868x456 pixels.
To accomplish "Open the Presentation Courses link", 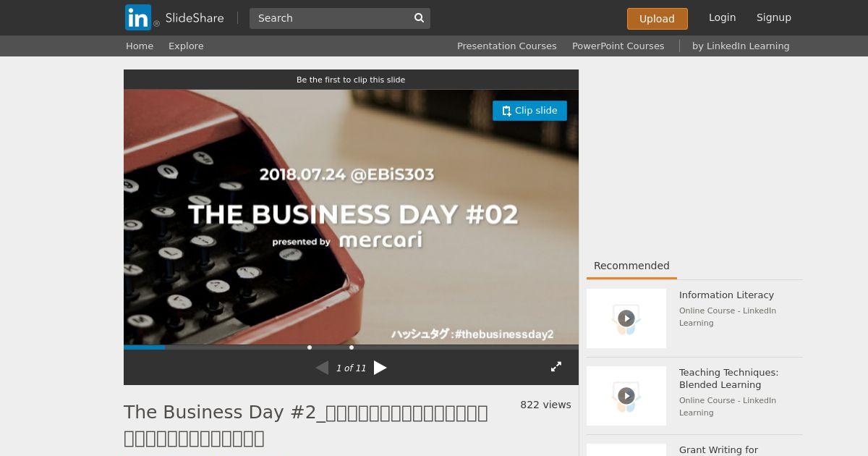I will point(507,46).
